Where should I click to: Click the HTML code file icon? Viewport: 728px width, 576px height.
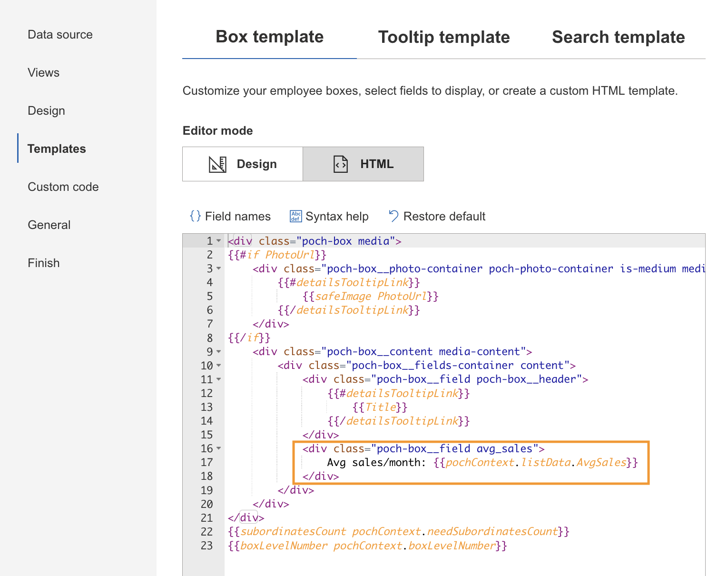[x=341, y=164]
